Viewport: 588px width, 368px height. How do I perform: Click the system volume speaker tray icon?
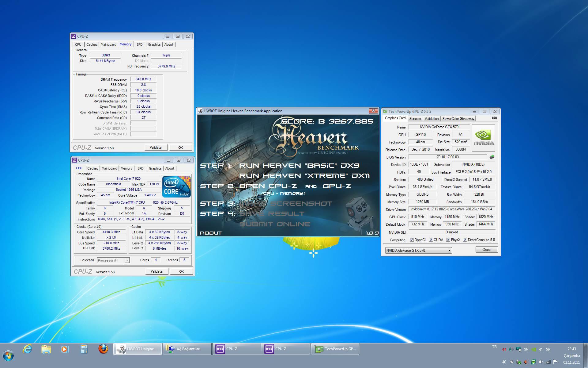tap(541, 362)
